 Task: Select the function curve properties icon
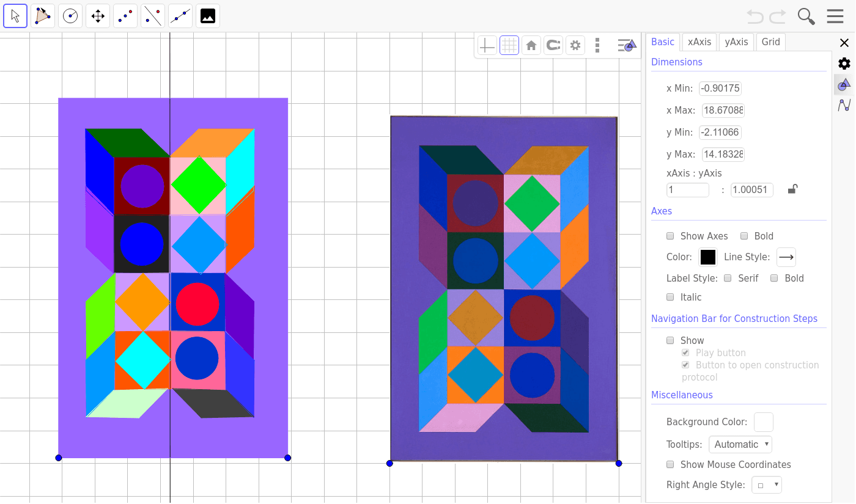click(x=844, y=105)
